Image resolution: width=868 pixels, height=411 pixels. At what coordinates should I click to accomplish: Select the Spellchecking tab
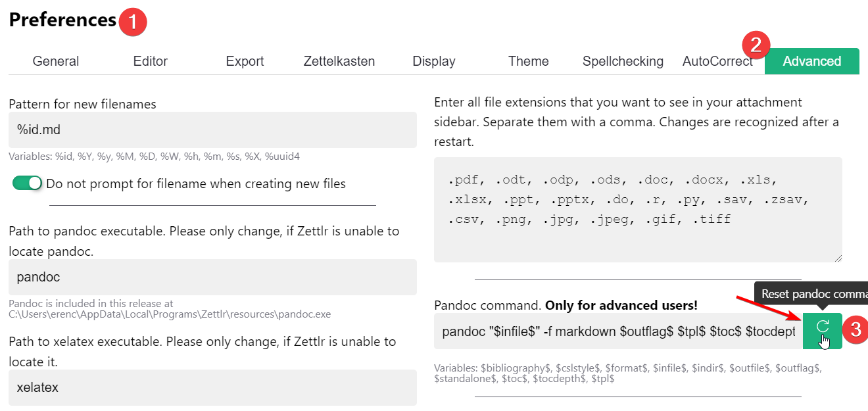click(x=622, y=60)
